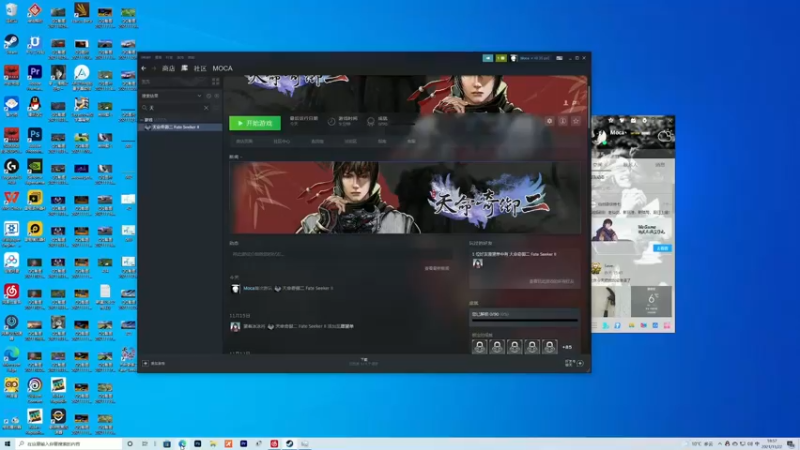Open Edge browser from the taskbar

[182, 444]
